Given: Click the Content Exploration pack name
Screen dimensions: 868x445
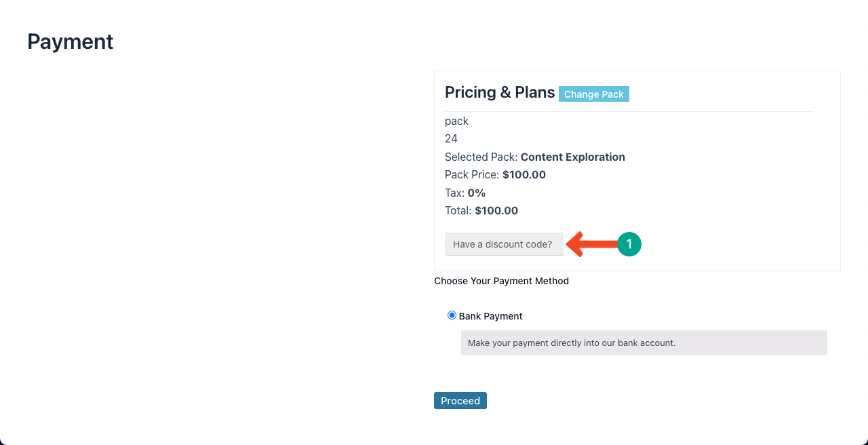Looking at the screenshot, I should pyautogui.click(x=572, y=157).
